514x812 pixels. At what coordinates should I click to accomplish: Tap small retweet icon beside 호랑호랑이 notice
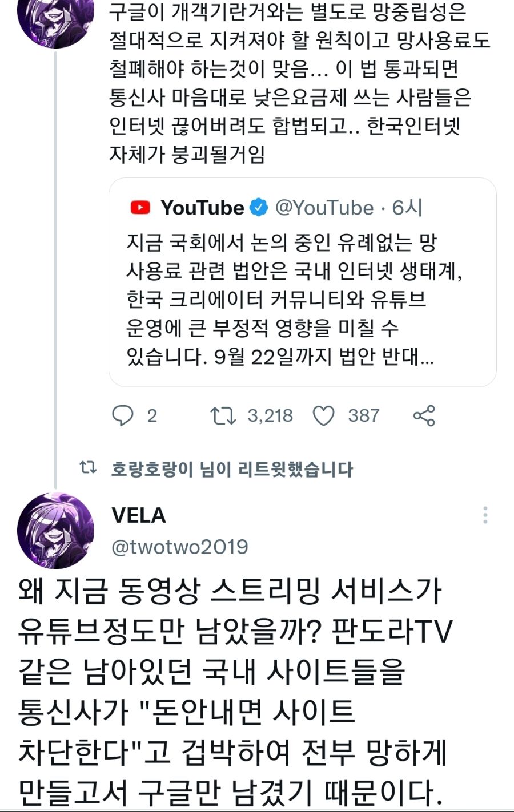coord(87,468)
